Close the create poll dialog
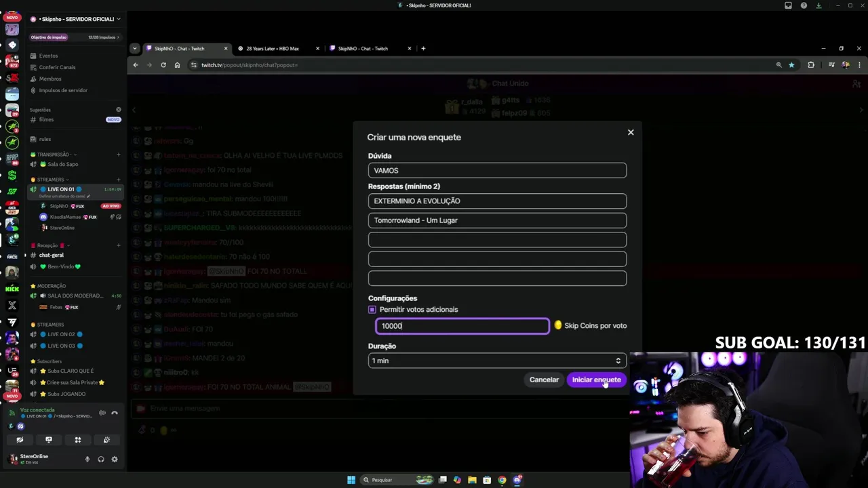868x488 pixels. click(x=631, y=132)
